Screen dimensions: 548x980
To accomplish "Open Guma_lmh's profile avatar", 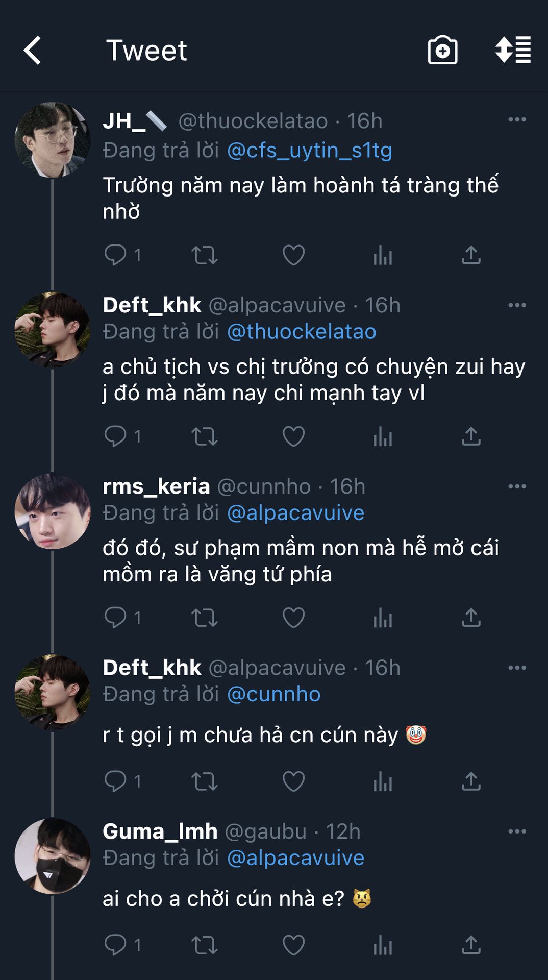I will point(53,856).
